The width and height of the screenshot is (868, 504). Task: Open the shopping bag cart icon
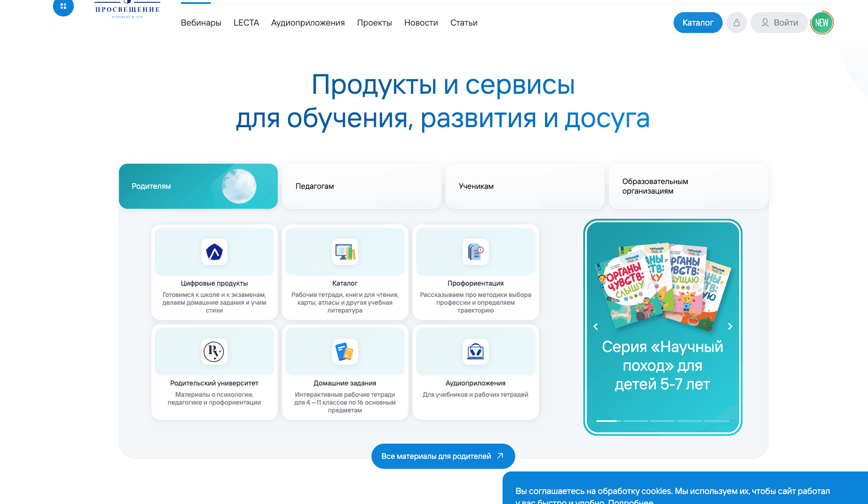click(x=736, y=23)
